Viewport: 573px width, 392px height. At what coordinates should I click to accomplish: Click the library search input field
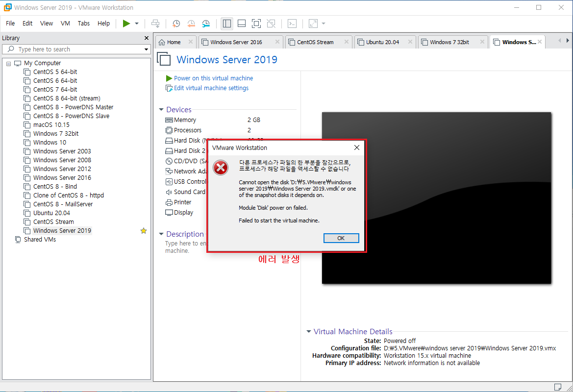77,49
